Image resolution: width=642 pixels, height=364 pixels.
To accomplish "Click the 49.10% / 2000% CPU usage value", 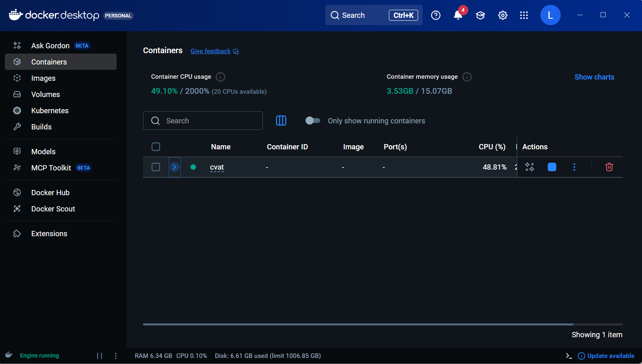I will coord(180,91).
